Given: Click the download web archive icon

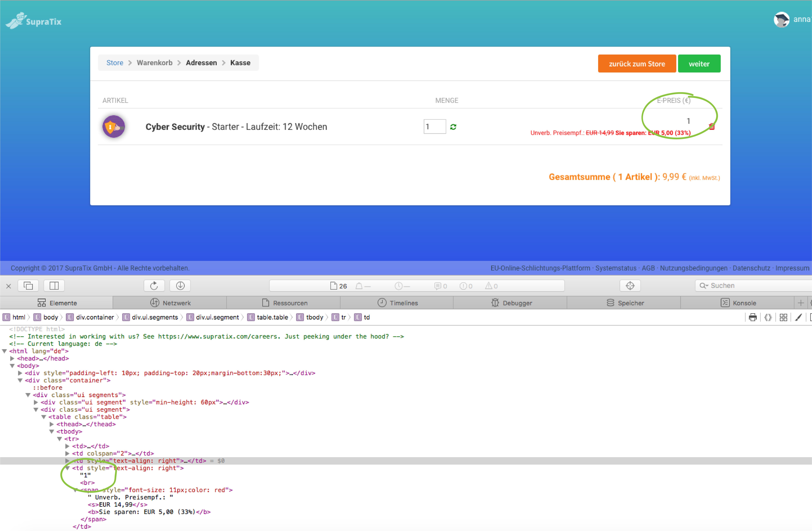Looking at the screenshot, I should pos(180,285).
